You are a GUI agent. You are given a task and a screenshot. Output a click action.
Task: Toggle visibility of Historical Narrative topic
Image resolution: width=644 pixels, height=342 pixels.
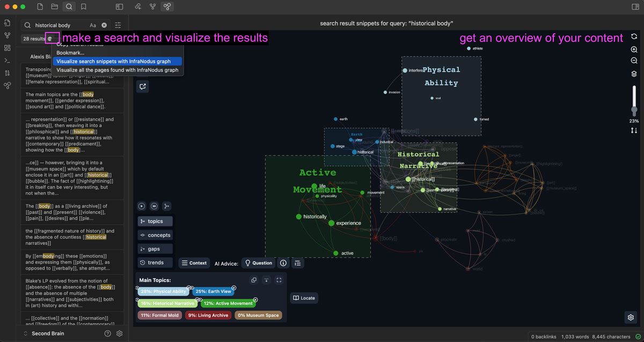(138, 300)
